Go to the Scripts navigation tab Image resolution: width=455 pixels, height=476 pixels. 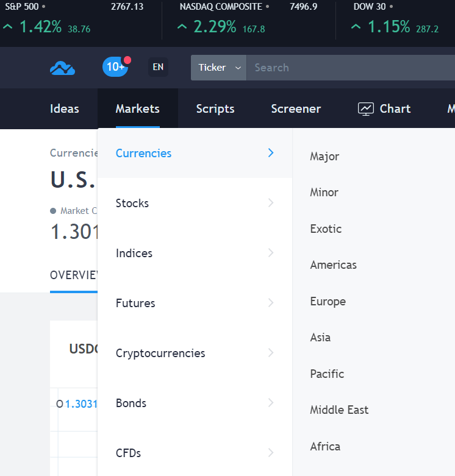pos(215,109)
